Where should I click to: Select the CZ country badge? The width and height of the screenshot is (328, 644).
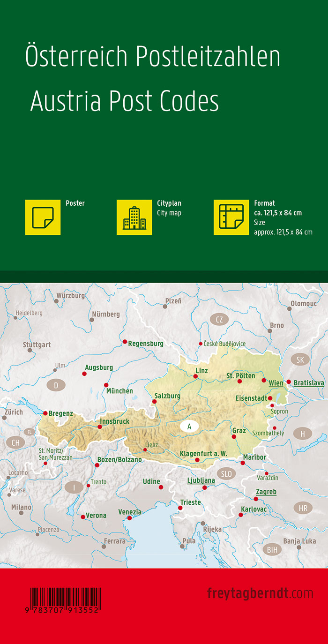(x=219, y=320)
